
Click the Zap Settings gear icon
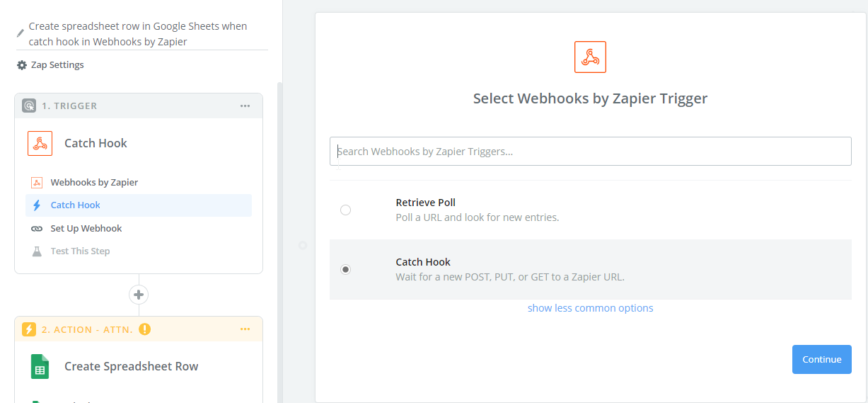pyautogui.click(x=22, y=65)
